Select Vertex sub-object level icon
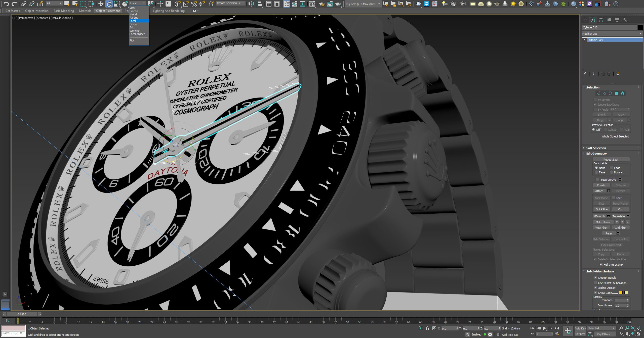Screen dimensions: 644x338 click(598, 93)
